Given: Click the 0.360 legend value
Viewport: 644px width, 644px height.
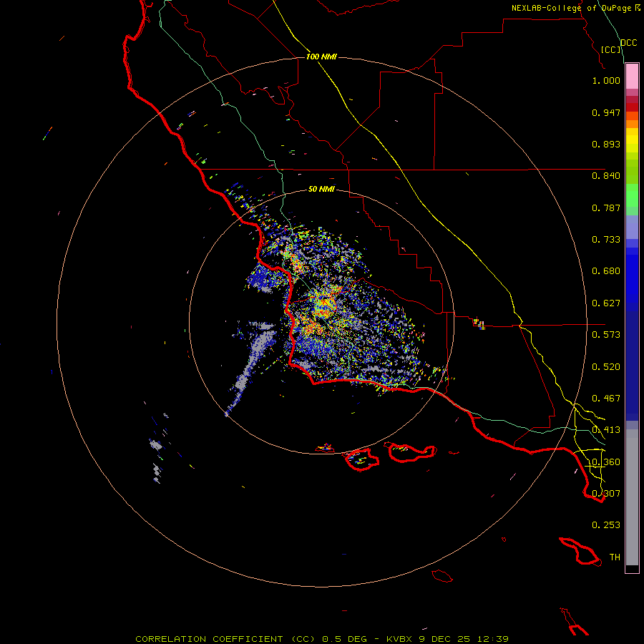Looking at the screenshot, I should 606,462.
